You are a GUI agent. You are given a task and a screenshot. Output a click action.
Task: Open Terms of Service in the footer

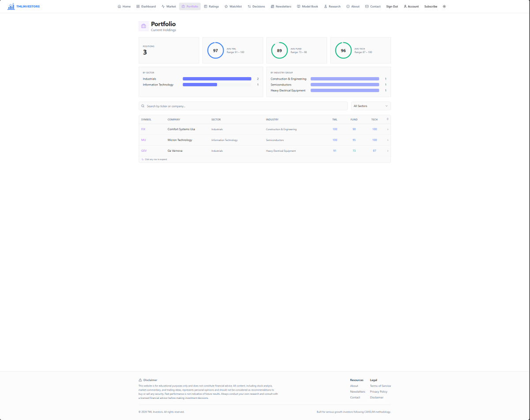pyautogui.click(x=380, y=386)
